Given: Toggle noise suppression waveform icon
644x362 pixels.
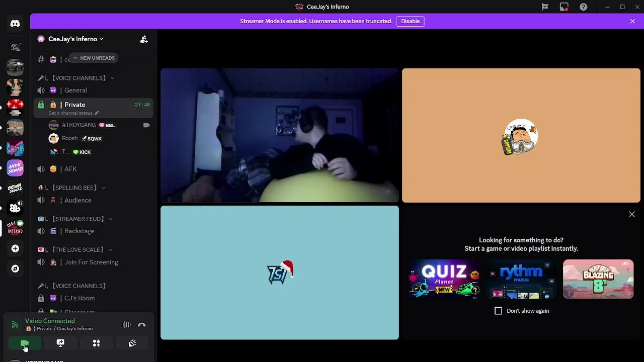Looking at the screenshot, I should click(x=127, y=325).
